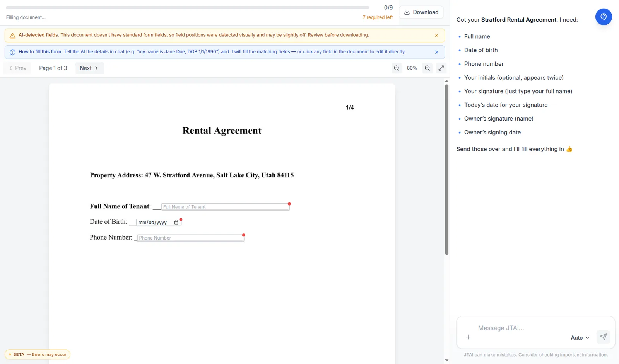
Task: Click the Phone number item in chat
Action: pos(484,64)
